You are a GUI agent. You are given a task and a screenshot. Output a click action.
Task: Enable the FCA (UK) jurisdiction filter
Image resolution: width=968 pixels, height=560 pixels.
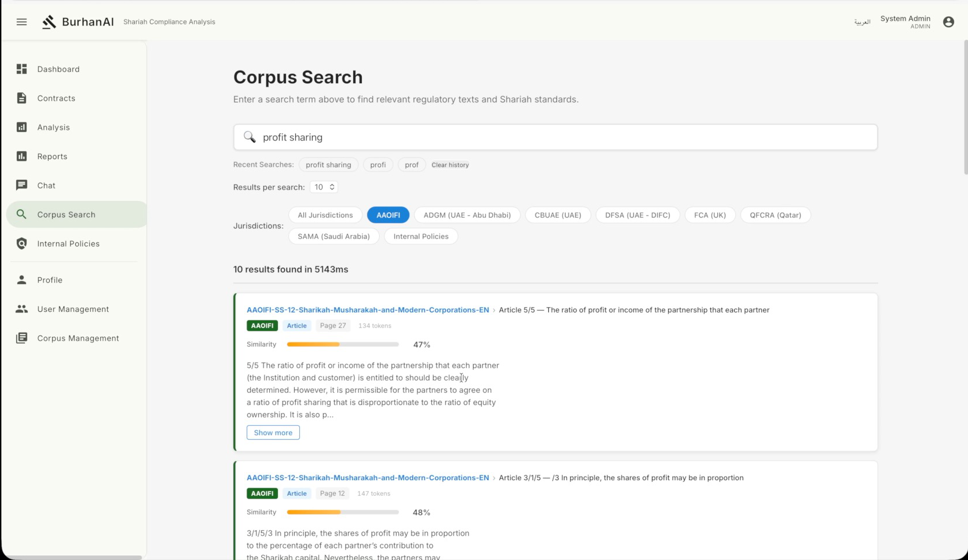click(x=710, y=215)
